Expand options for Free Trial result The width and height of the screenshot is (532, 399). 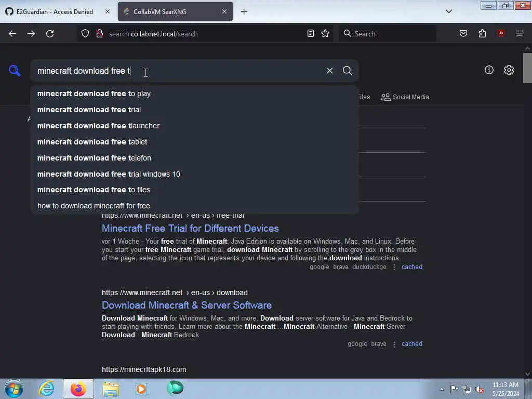pos(394,268)
